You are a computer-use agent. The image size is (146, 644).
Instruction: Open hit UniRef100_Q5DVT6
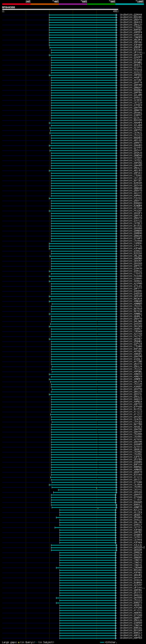coord(131,20)
